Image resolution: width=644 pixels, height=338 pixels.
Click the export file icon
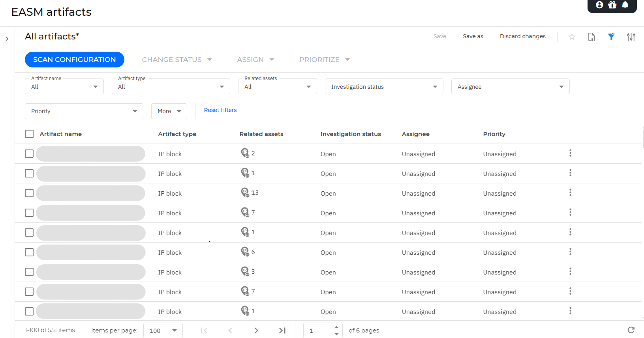click(x=591, y=37)
